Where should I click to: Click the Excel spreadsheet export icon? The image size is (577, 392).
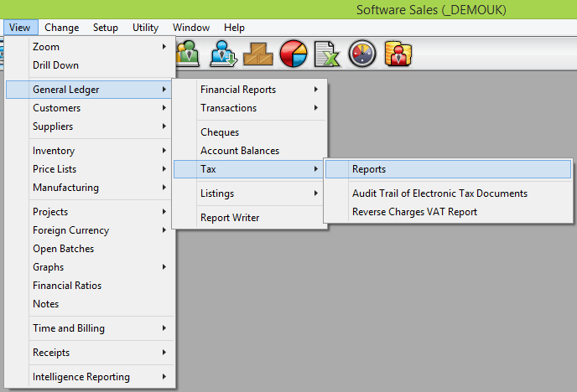(327, 54)
